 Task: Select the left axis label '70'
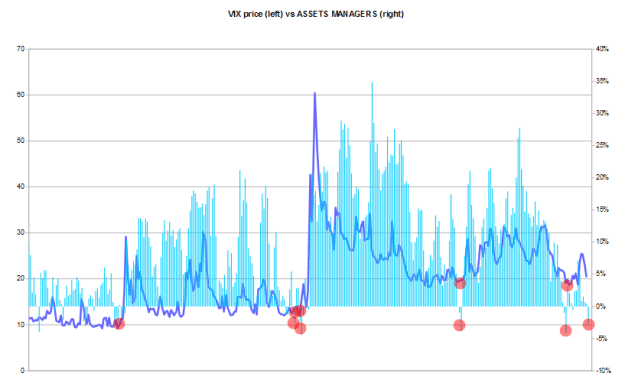[20, 49]
